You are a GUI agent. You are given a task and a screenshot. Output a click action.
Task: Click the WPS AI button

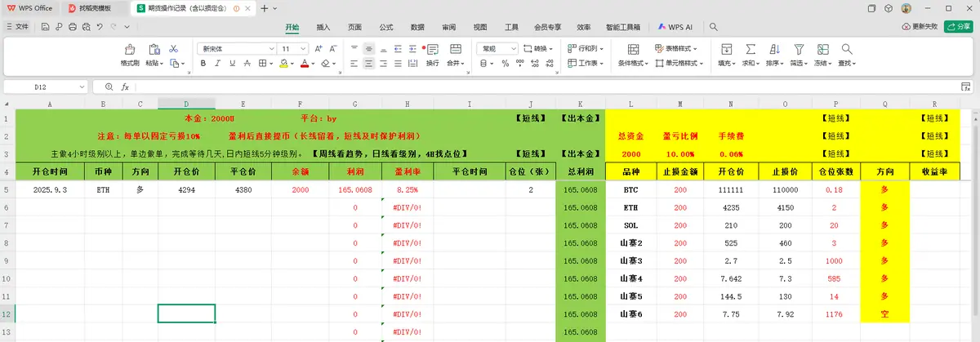coord(674,27)
